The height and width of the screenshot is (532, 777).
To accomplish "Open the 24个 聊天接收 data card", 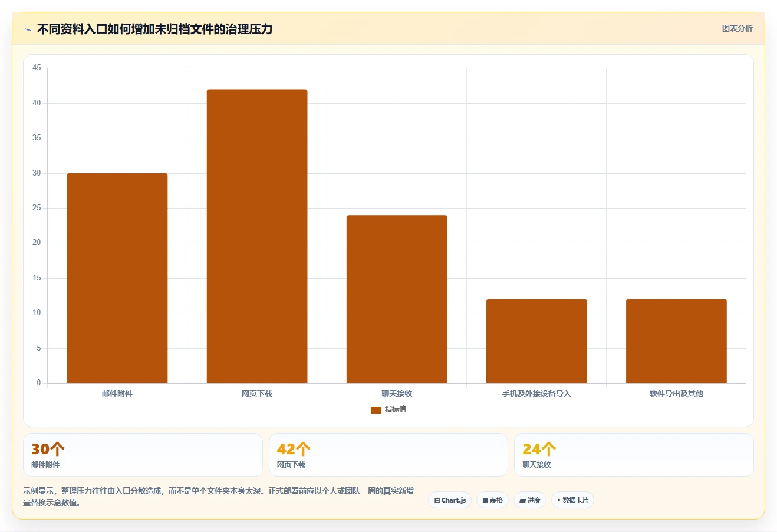I will click(x=634, y=455).
